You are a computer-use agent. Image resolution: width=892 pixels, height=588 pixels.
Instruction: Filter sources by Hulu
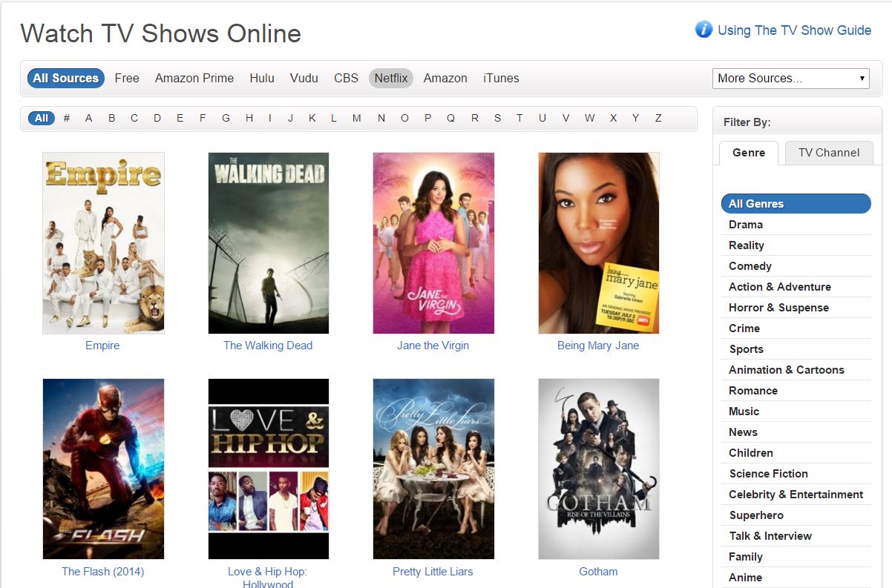(262, 78)
